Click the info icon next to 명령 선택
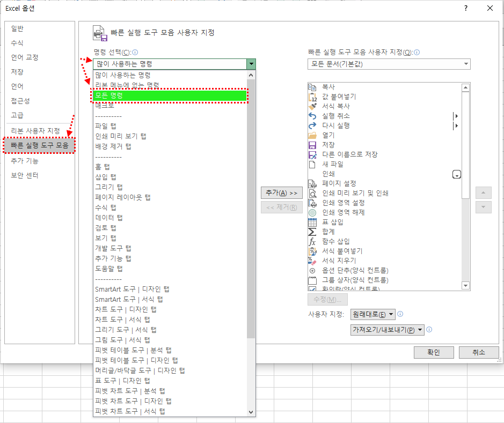 coord(135,53)
